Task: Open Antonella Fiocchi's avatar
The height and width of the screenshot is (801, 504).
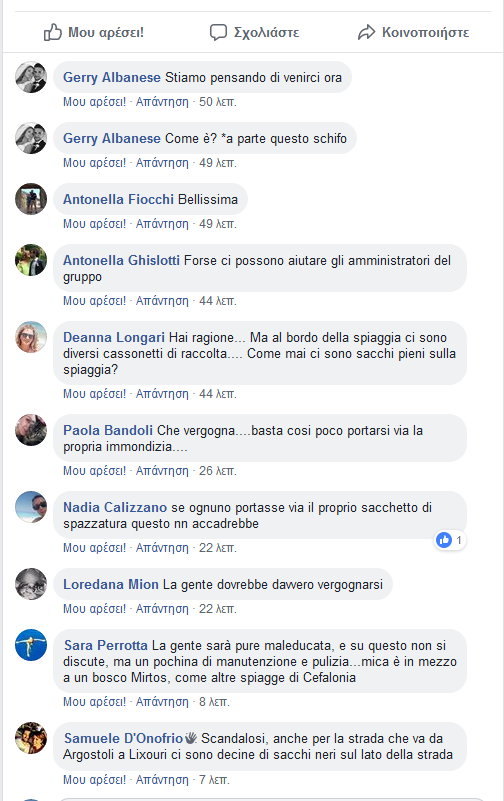Action: (31, 199)
